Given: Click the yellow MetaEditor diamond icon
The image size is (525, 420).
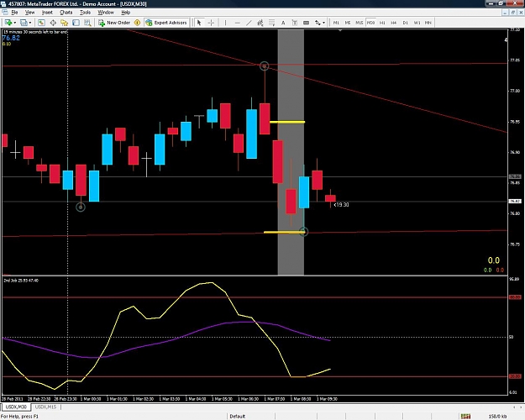Looking at the screenshot, I should pos(137,23).
